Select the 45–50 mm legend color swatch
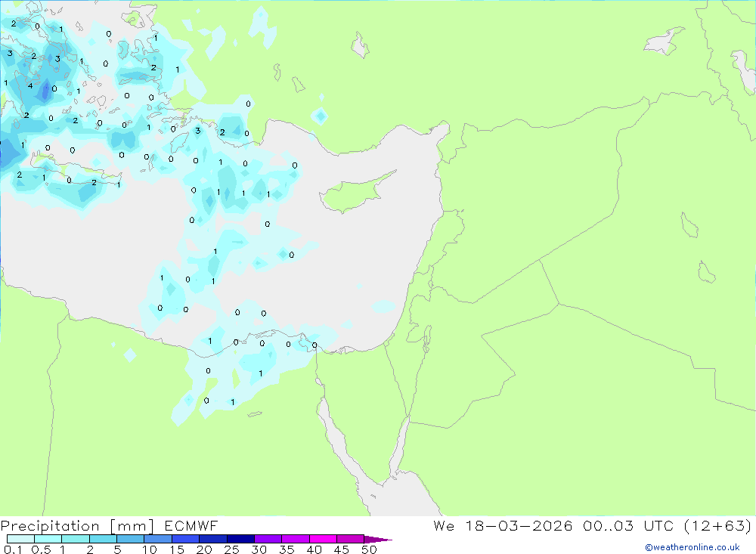 351,539
